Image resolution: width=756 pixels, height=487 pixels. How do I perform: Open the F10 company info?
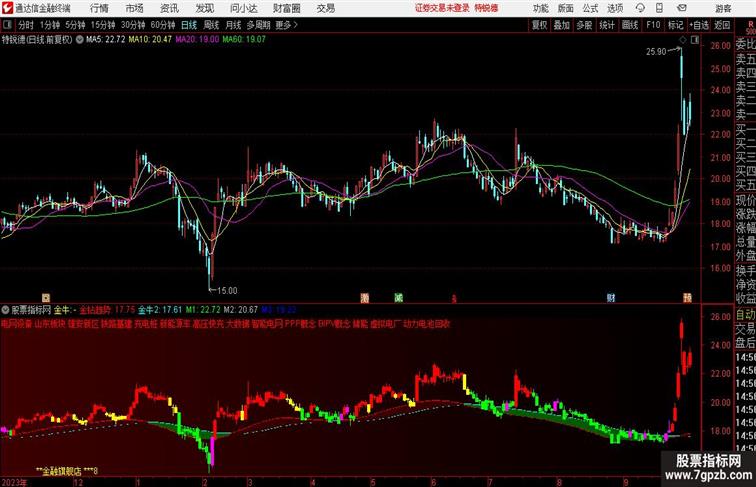[653, 25]
